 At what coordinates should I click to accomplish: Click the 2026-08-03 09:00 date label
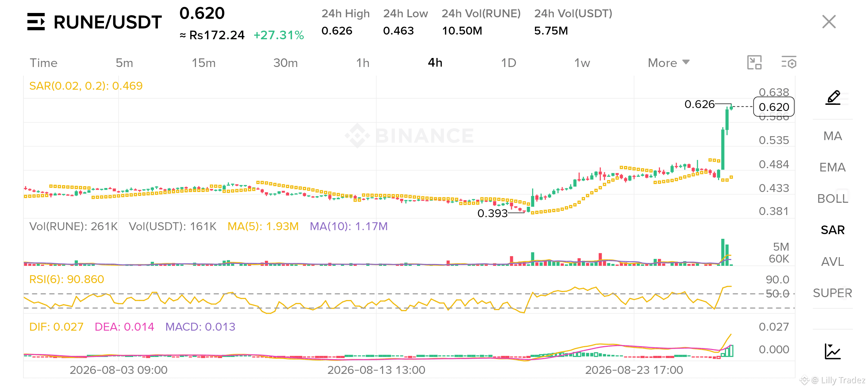click(x=119, y=370)
